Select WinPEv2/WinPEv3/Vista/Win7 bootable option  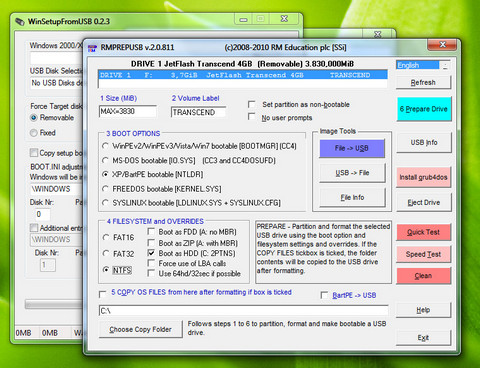[105, 146]
